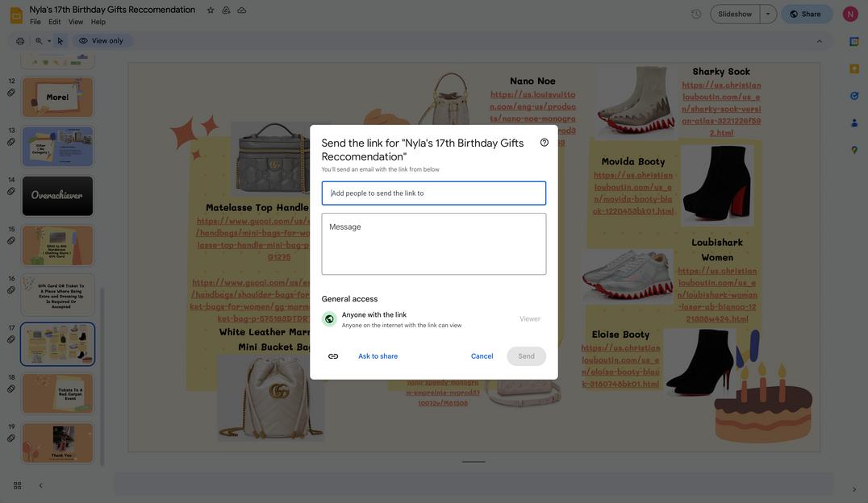Expand the side panel with bottom-right chevron
The width and height of the screenshot is (868, 503).
(854, 489)
